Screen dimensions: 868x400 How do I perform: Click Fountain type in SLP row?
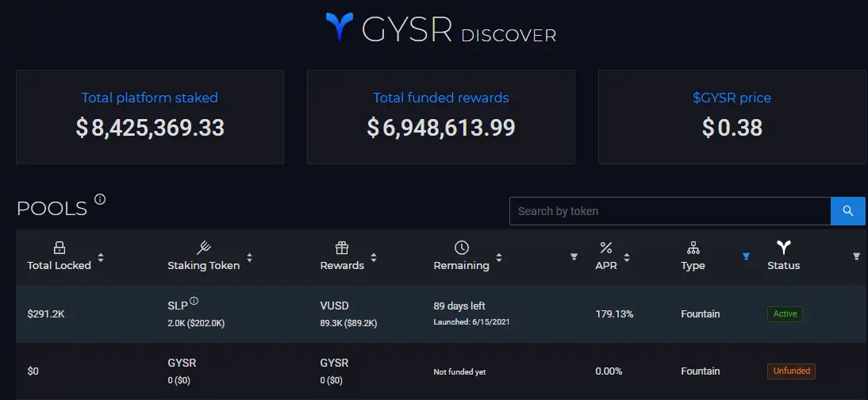(701, 314)
